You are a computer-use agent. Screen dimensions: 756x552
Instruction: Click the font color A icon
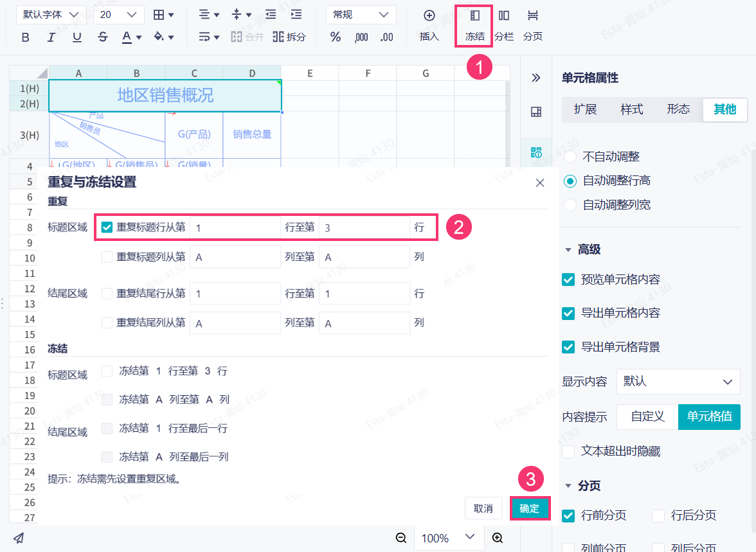click(x=127, y=37)
